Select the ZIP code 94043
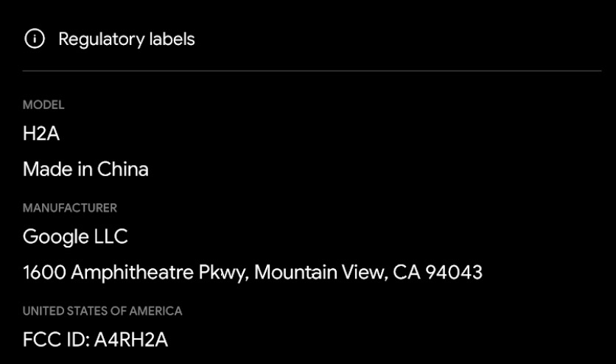This screenshot has height=364, width=616. (x=454, y=273)
